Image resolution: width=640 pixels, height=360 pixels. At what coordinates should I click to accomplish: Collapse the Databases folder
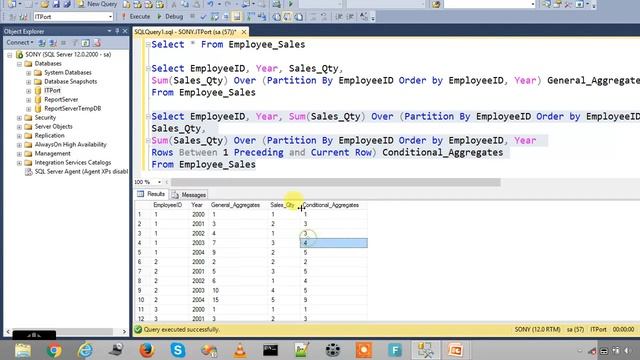tap(19, 64)
